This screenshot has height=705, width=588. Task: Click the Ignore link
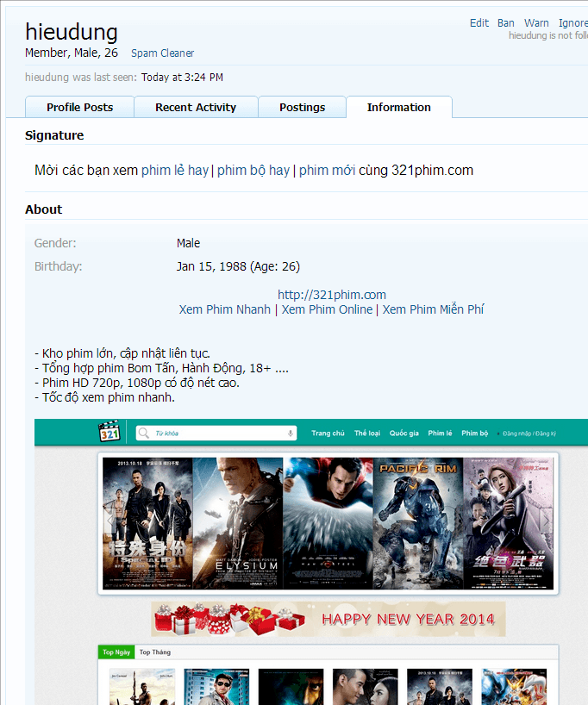[x=573, y=23]
